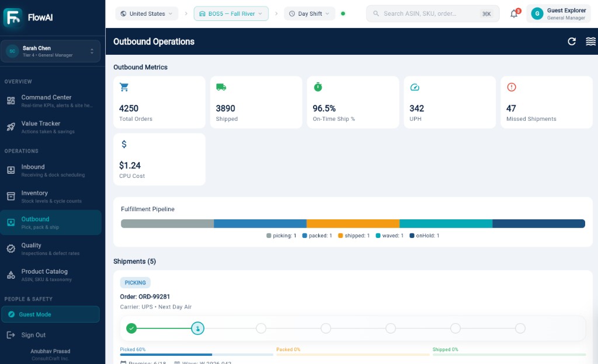
Task: Click the gauge icon on UPH card
Action: point(415,87)
